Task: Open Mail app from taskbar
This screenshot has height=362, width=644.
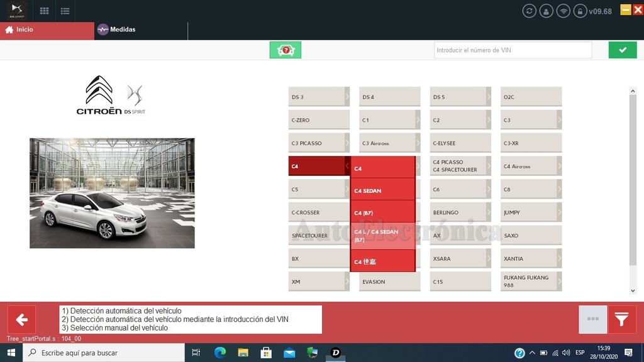Action: pos(289,353)
